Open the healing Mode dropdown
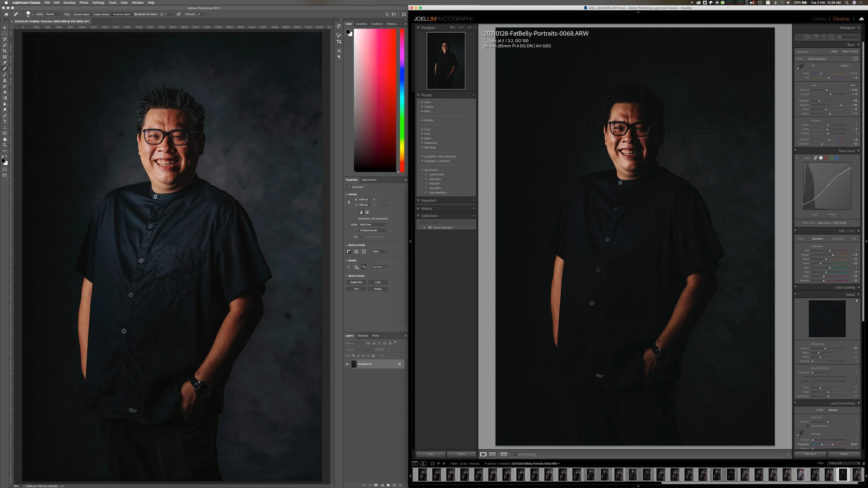 click(53, 14)
